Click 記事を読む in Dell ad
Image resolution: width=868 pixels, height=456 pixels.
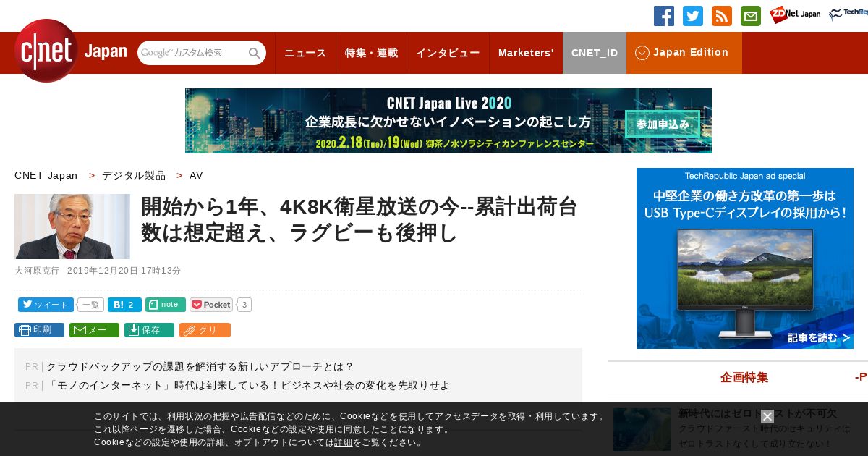(819, 338)
